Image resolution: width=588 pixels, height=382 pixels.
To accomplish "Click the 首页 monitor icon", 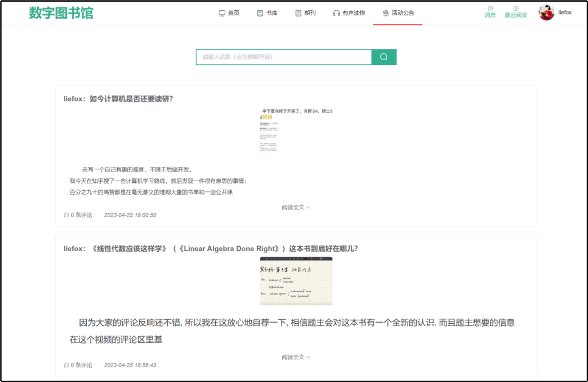I will coord(222,13).
